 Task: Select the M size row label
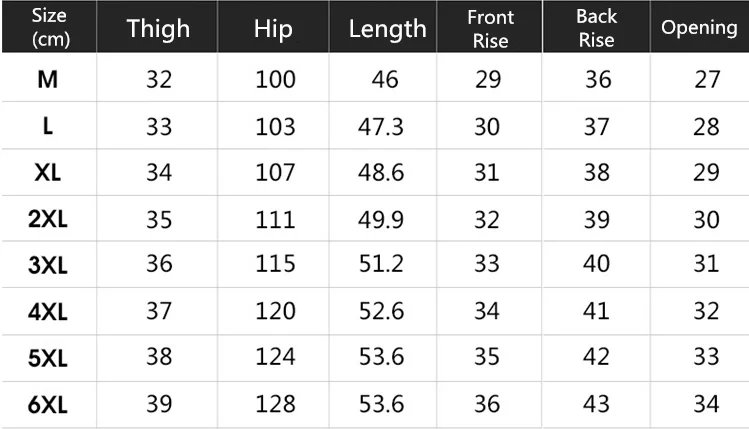48,79
